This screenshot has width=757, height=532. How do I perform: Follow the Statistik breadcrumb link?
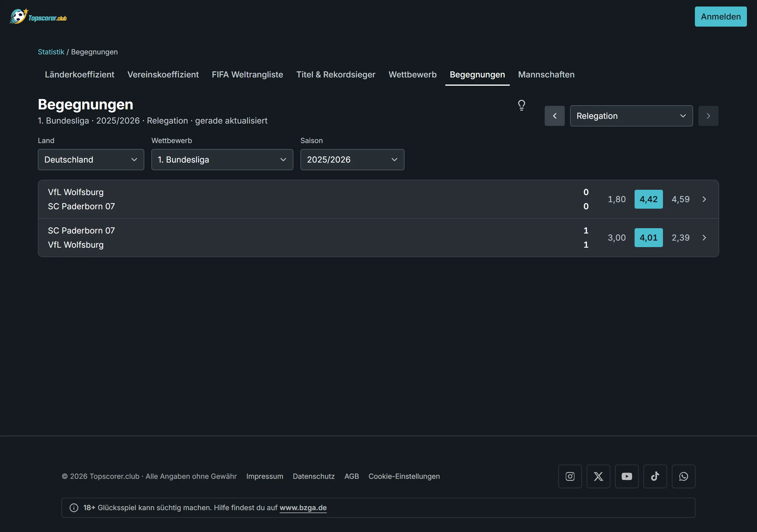[x=51, y=52]
